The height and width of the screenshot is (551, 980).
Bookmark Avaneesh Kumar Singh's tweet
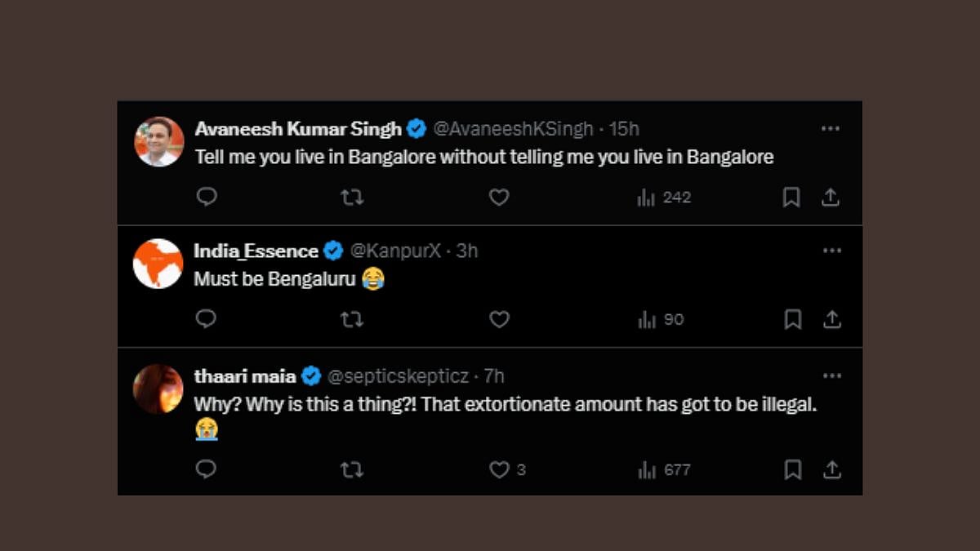click(x=791, y=197)
